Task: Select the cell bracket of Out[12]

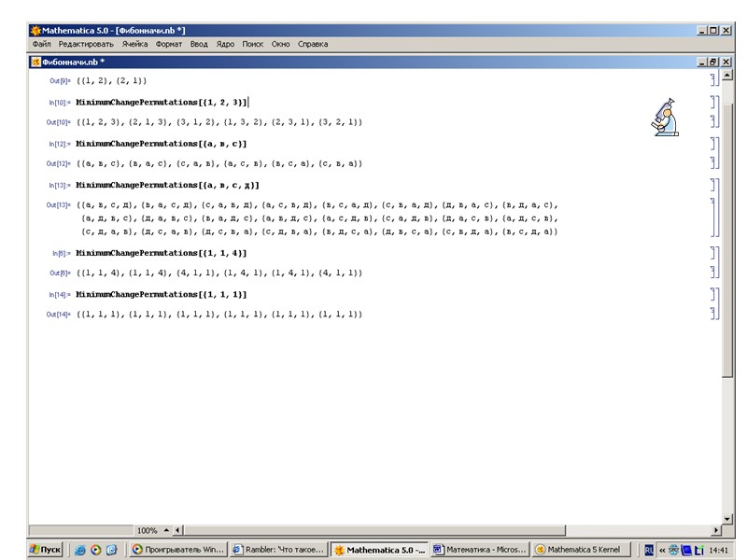Action: [713, 162]
